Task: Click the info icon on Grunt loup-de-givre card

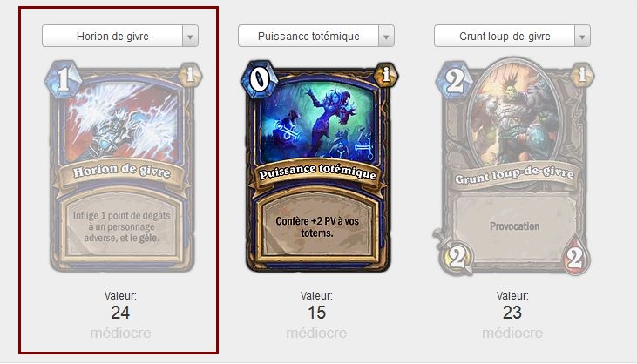Action: tap(582, 75)
